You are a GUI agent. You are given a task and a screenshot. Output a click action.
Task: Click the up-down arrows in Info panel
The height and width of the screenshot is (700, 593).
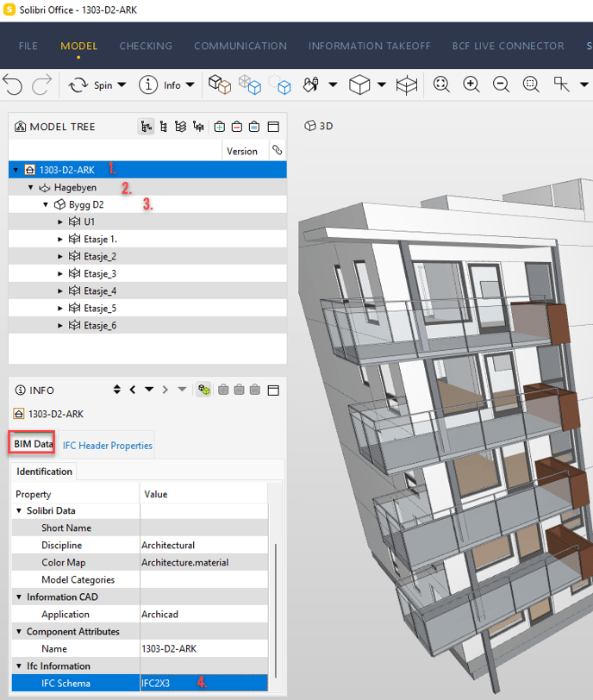coord(117,390)
